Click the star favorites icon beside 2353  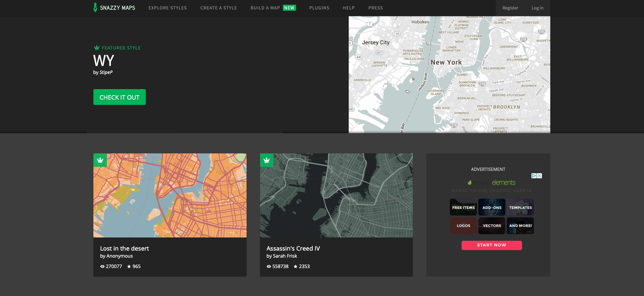pos(296,266)
